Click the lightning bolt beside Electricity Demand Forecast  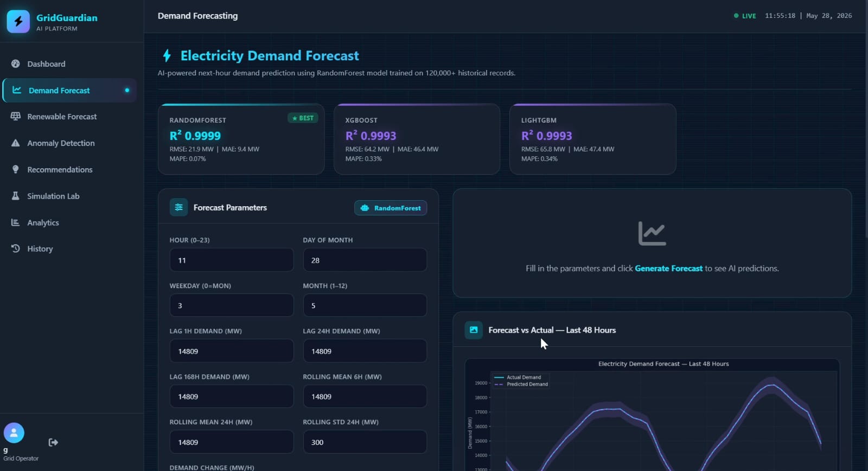point(167,55)
